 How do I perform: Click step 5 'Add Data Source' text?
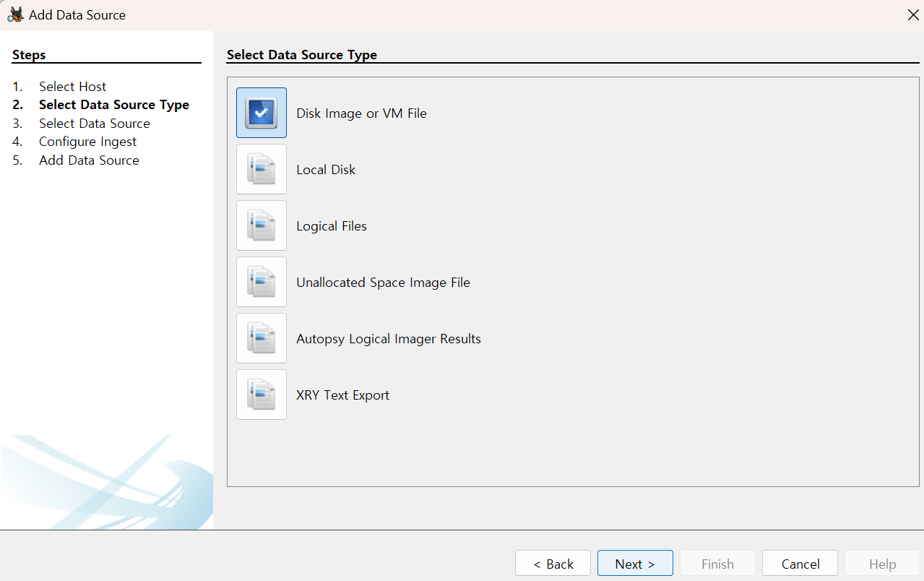click(89, 160)
